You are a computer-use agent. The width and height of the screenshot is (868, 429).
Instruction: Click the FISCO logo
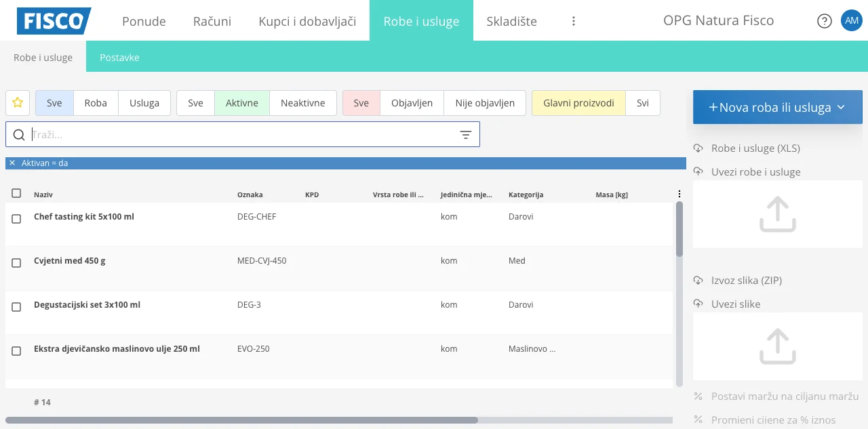[54, 21]
